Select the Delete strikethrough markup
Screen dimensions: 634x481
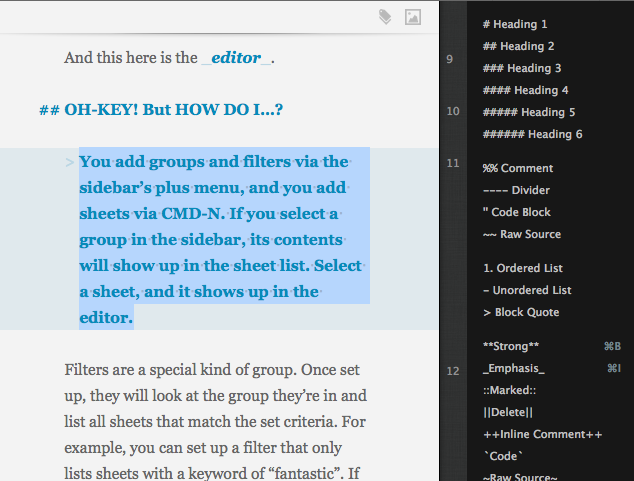click(x=508, y=412)
